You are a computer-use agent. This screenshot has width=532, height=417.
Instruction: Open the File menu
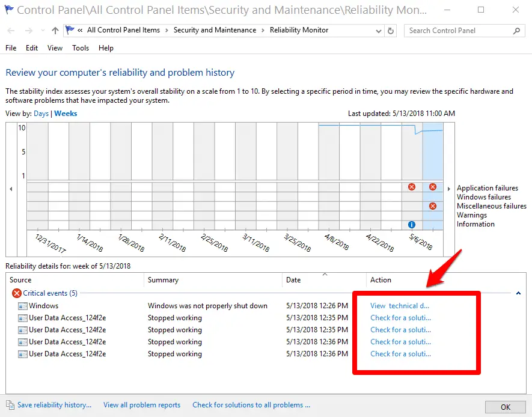[11, 48]
